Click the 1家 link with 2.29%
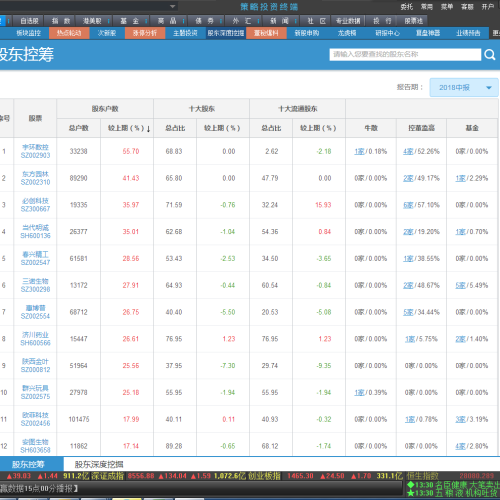 point(461,178)
